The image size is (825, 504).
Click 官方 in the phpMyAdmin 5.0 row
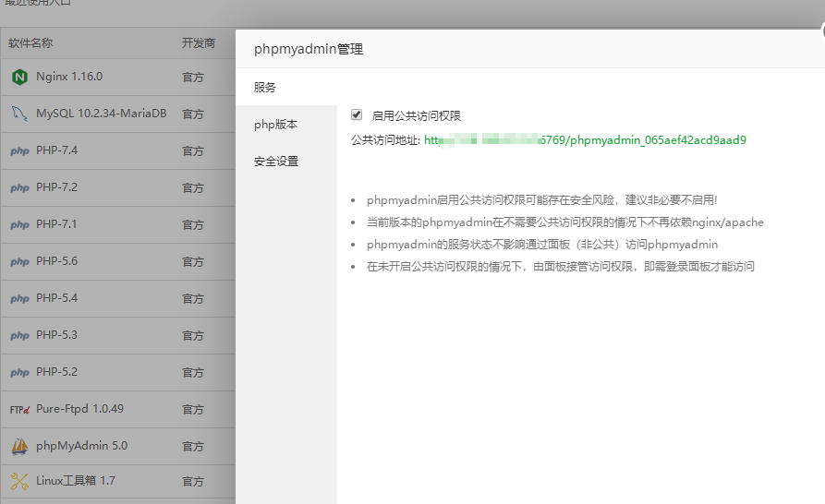click(x=192, y=446)
